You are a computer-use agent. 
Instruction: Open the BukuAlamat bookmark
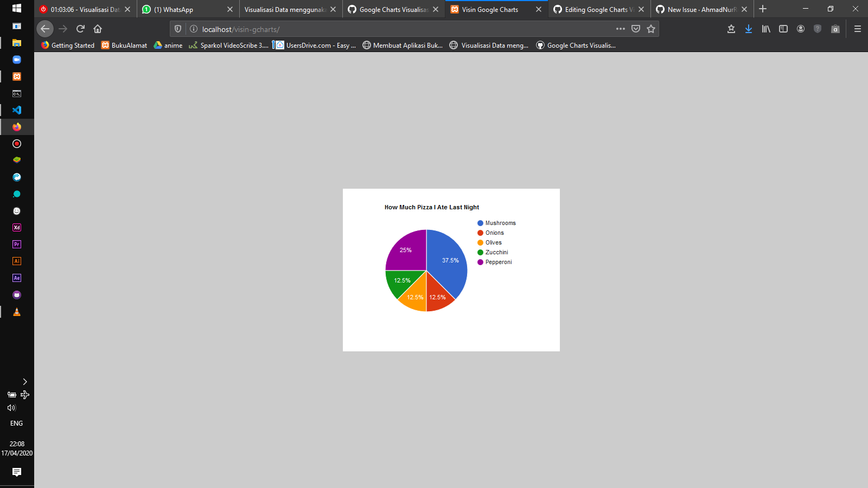click(x=124, y=45)
